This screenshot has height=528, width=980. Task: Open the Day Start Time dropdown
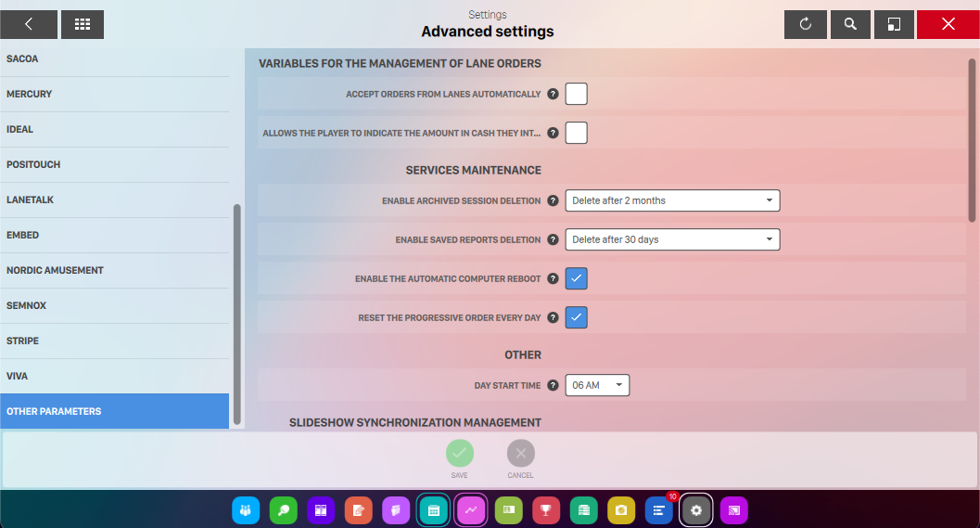point(597,385)
